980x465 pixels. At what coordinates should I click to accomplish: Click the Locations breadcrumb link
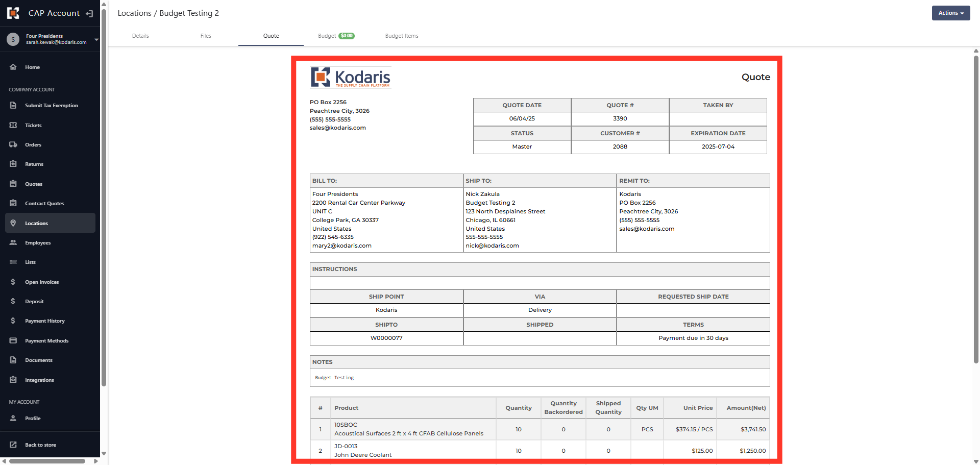coord(134,13)
